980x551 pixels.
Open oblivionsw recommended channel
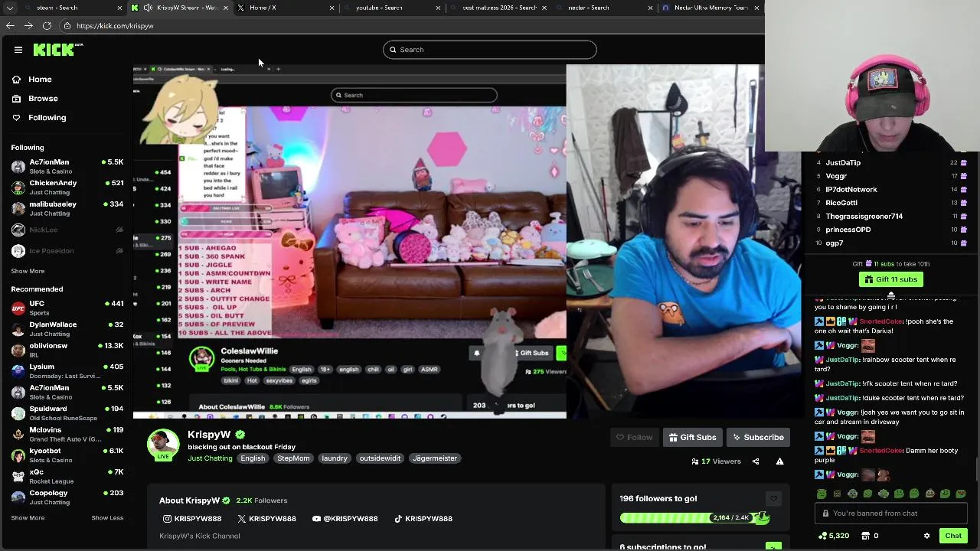[x=67, y=350]
